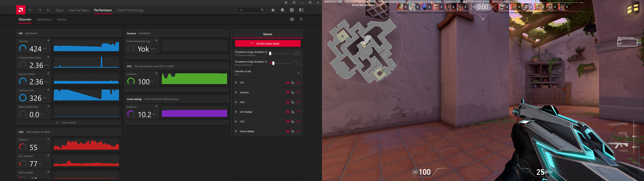Toggle visibility eye for FPS metrics
This screenshot has height=181, width=644.
click(288, 83)
